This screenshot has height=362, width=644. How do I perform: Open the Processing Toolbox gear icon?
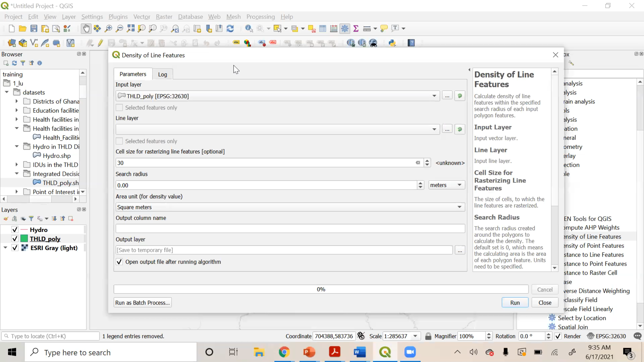345,28
